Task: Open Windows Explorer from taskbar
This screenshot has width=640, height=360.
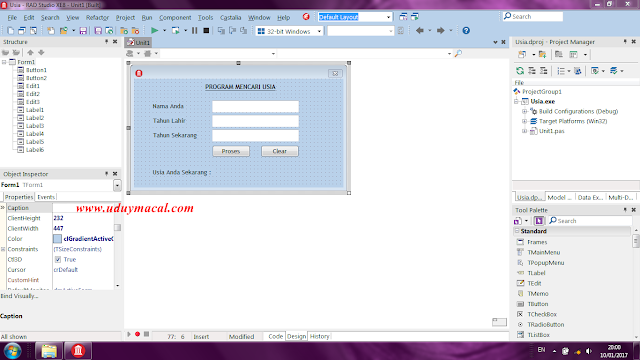Action: click(x=49, y=351)
